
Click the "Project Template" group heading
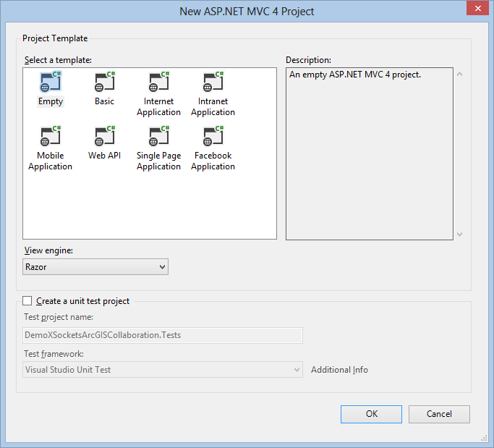click(55, 38)
